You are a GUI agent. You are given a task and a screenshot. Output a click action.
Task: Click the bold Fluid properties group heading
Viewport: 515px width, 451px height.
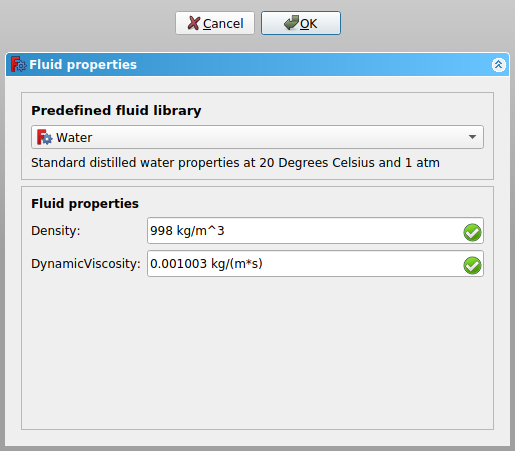[x=85, y=204]
